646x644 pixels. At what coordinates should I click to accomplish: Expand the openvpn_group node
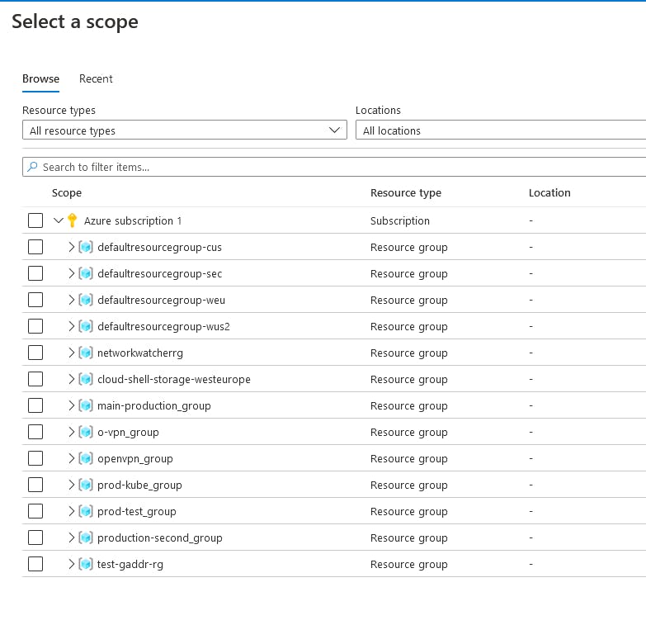[71, 458]
